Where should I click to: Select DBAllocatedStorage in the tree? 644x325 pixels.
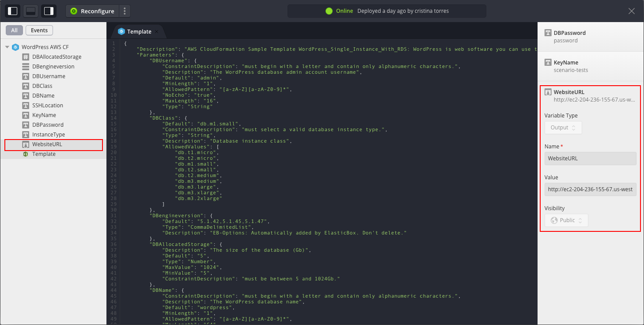(x=57, y=57)
